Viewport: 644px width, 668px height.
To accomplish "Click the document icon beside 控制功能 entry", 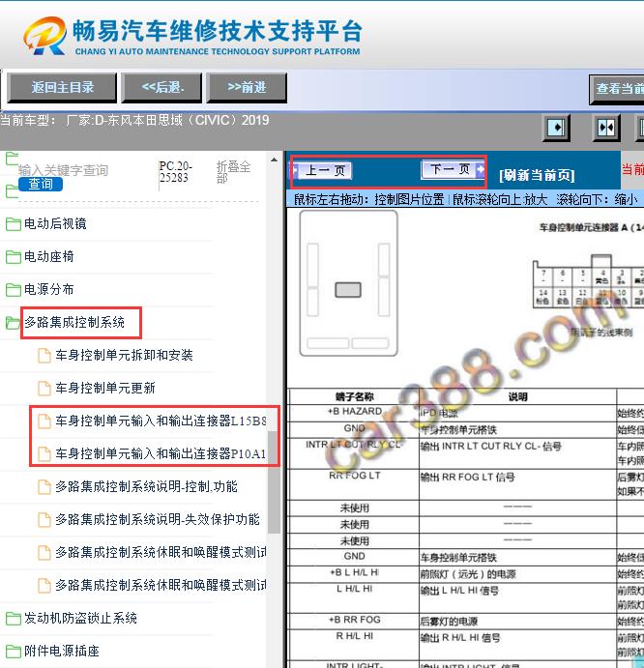I will click(44, 486).
